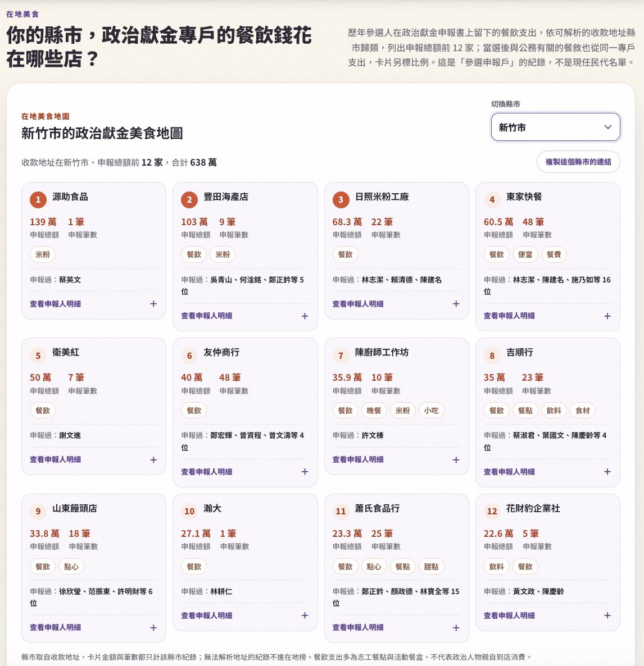Viewport: 644px width, 666px height.
Task: Expand 查看申報人明細 for 東家快餐
Action: click(x=547, y=316)
